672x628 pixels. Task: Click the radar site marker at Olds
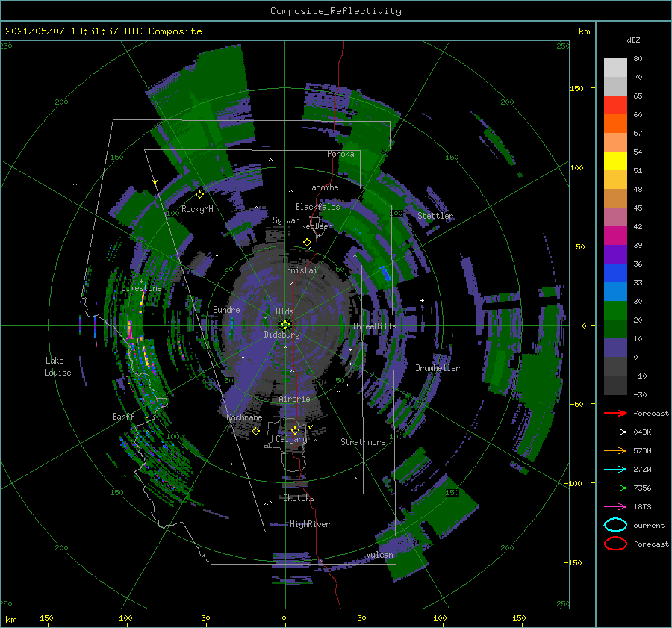[x=285, y=325]
